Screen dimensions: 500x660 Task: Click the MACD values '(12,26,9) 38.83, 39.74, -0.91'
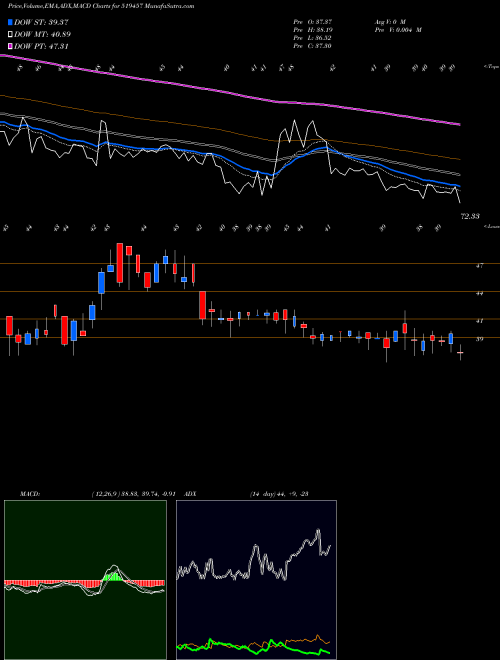pos(133,494)
